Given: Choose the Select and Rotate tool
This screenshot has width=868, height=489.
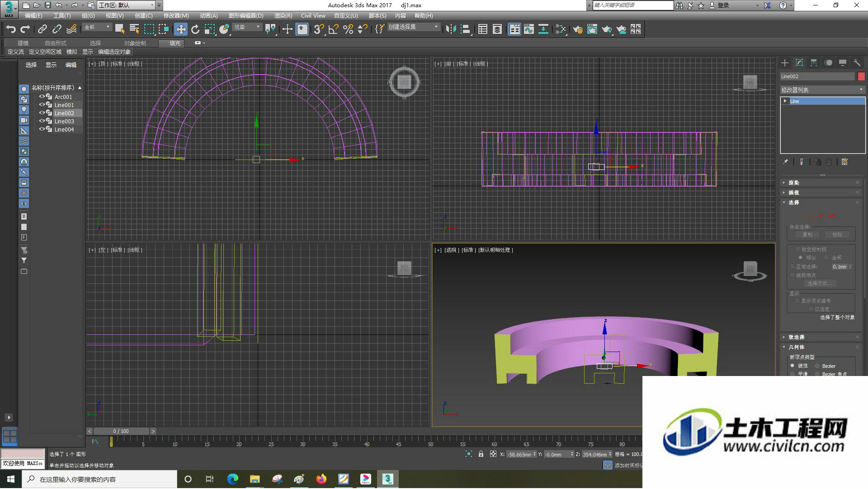Looking at the screenshot, I should 195,29.
